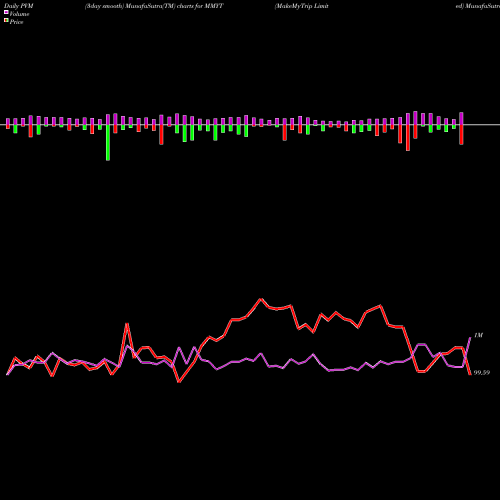Click the Volume legend color swatch

pyautogui.click(x=6, y=12)
